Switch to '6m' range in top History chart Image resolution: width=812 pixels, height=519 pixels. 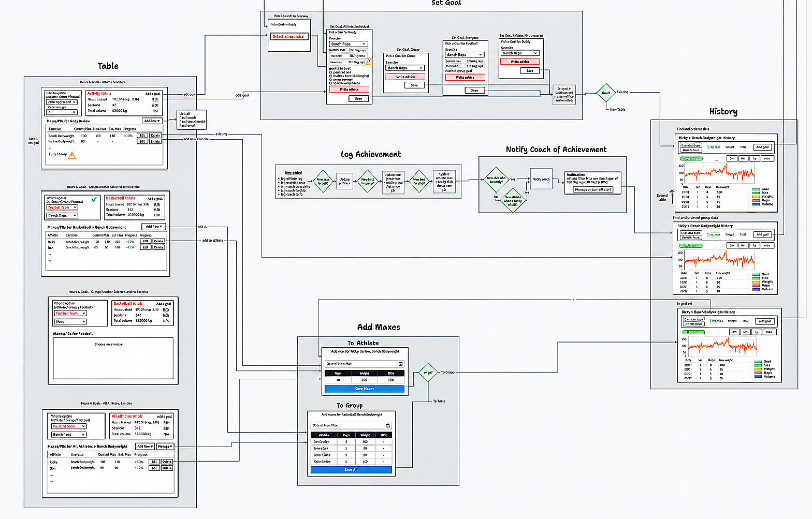coord(743,158)
